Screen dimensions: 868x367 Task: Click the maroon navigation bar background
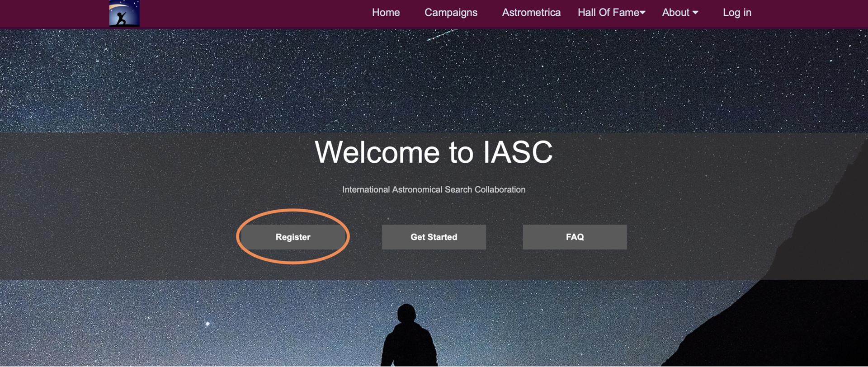(x=253, y=14)
